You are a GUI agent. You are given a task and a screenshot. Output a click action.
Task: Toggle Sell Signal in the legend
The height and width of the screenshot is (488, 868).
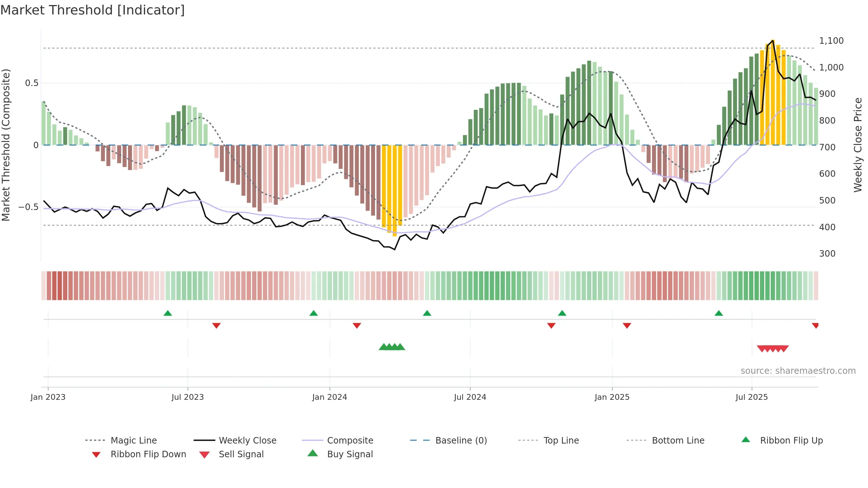pyautogui.click(x=231, y=454)
